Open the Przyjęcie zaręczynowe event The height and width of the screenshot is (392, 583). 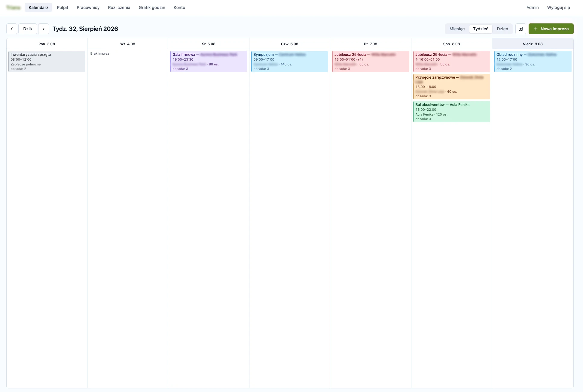pos(452,86)
